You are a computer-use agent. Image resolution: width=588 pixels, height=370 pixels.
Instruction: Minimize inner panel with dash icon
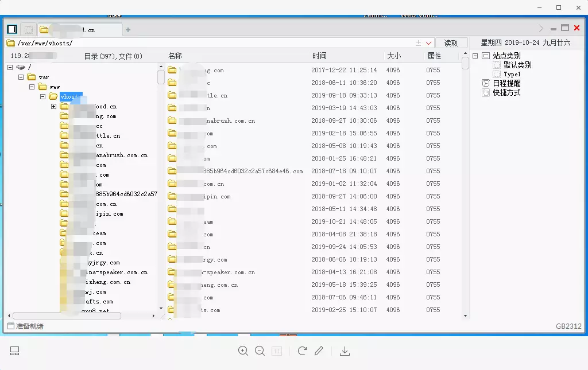tap(554, 29)
